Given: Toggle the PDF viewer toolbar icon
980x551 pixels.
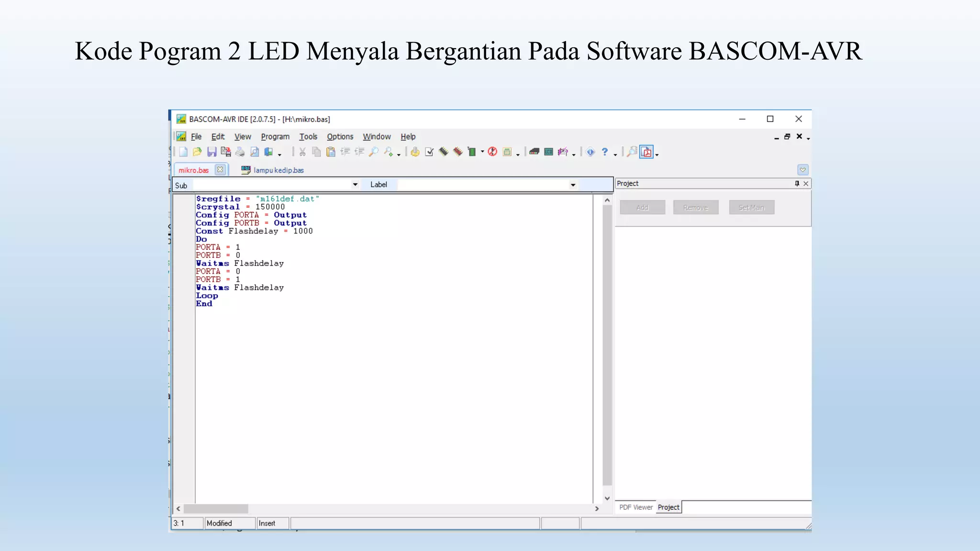Looking at the screenshot, I should [x=646, y=152].
